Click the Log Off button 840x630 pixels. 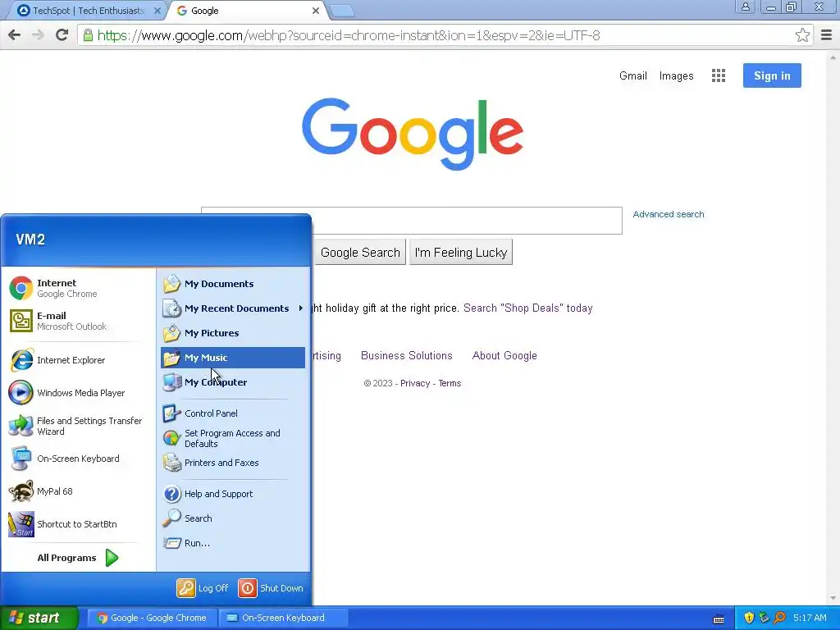(x=203, y=588)
